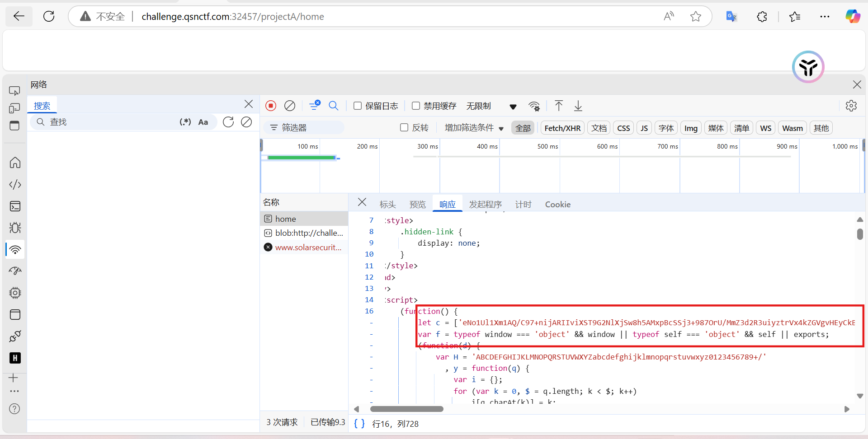Open the Cookie tab

558,205
